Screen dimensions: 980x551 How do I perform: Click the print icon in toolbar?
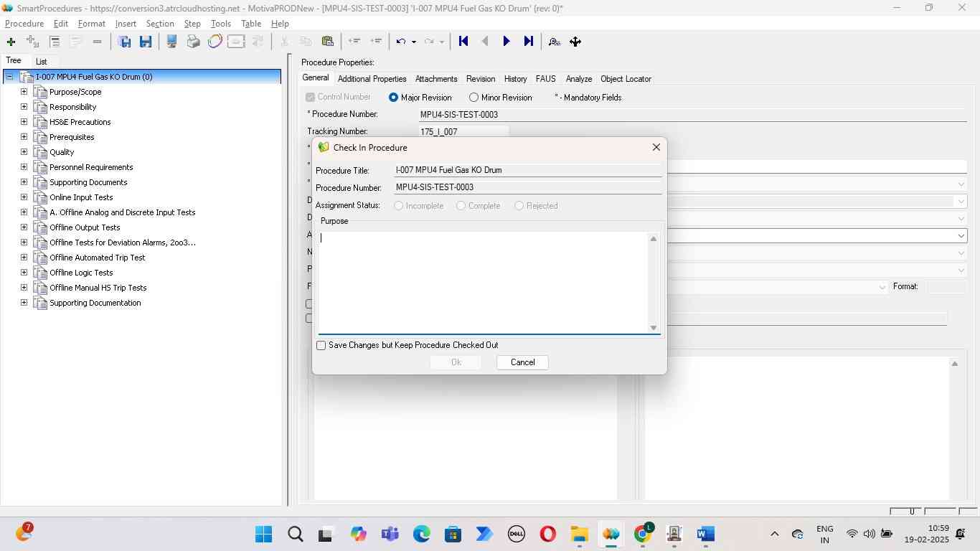tap(193, 42)
